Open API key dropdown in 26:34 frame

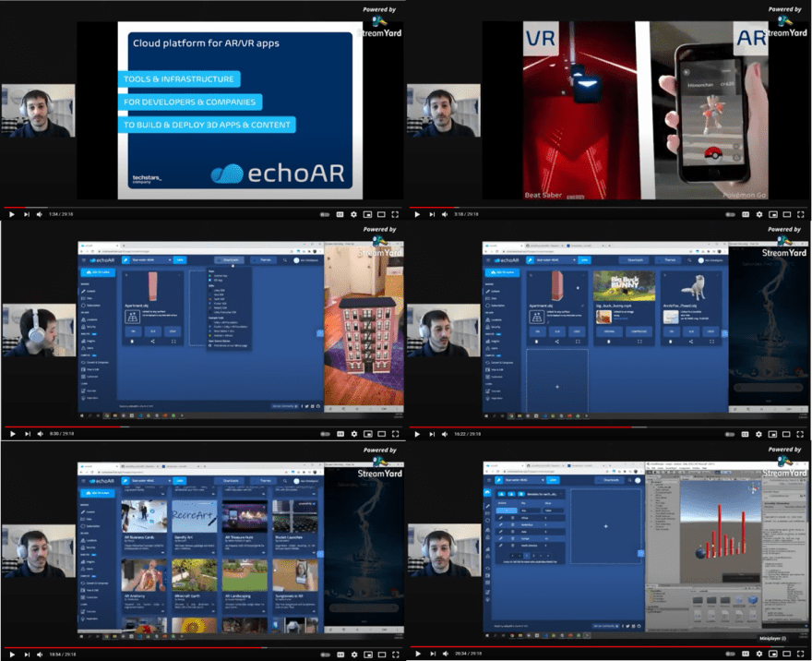(x=525, y=480)
